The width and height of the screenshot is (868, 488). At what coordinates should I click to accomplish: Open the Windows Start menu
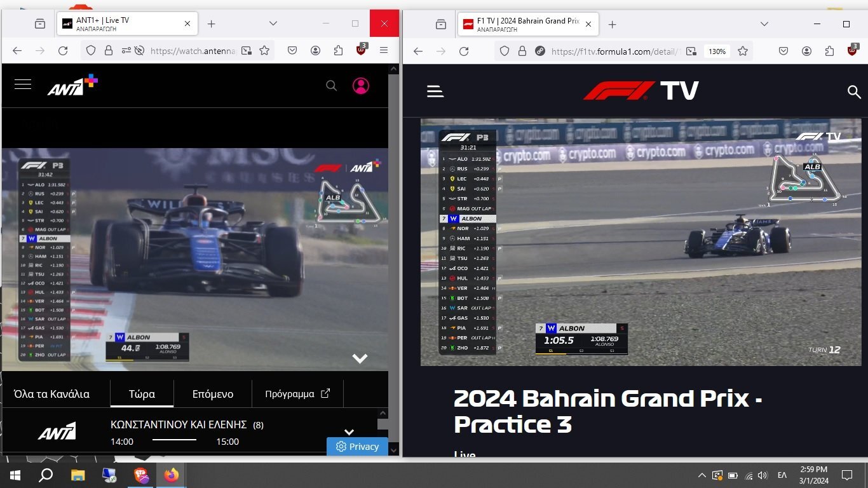tap(15, 475)
